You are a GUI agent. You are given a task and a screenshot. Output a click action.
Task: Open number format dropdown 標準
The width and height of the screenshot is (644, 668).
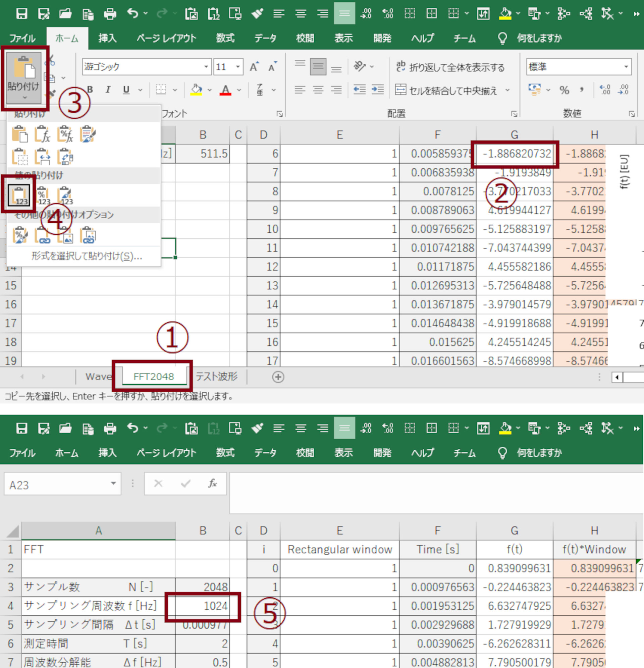coord(626,66)
